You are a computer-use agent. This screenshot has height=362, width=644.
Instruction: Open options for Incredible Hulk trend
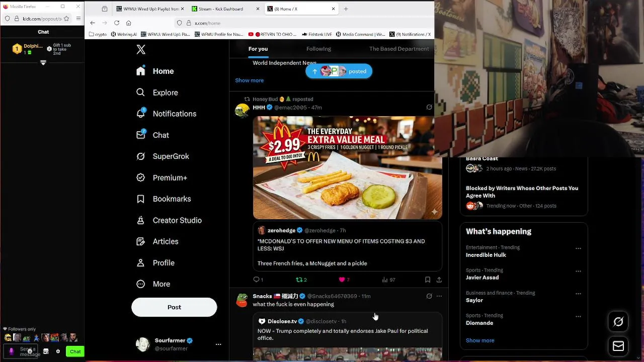click(578, 248)
